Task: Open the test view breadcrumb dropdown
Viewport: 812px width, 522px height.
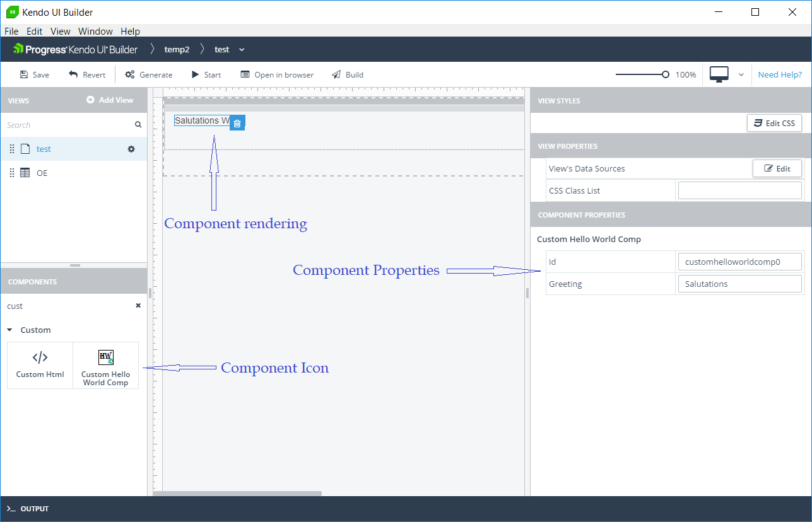Action: pos(242,49)
